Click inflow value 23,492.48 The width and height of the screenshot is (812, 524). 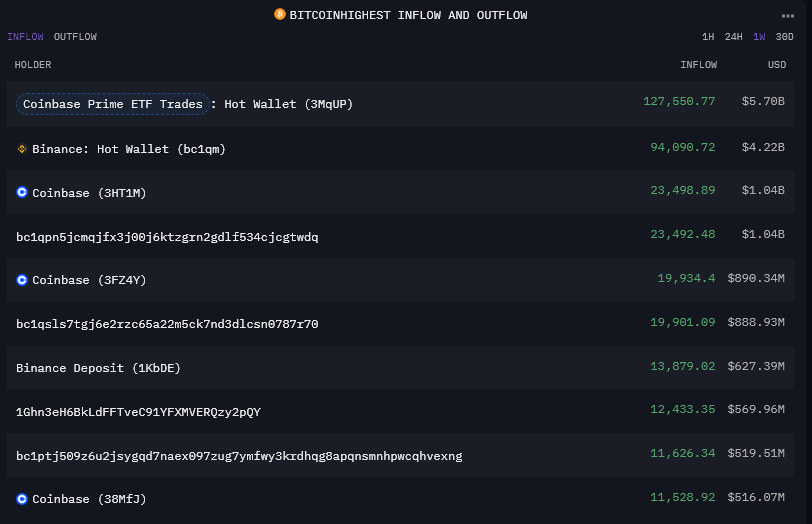pyautogui.click(x=683, y=235)
